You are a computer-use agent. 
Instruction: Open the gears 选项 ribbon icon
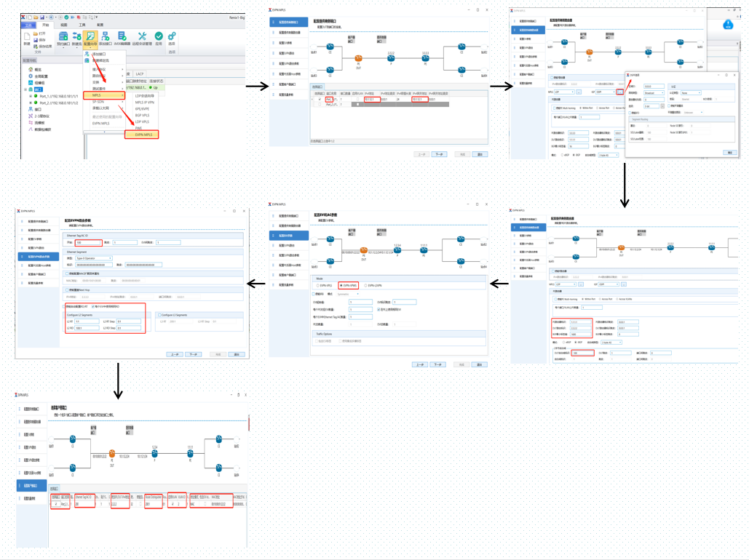pos(172,36)
